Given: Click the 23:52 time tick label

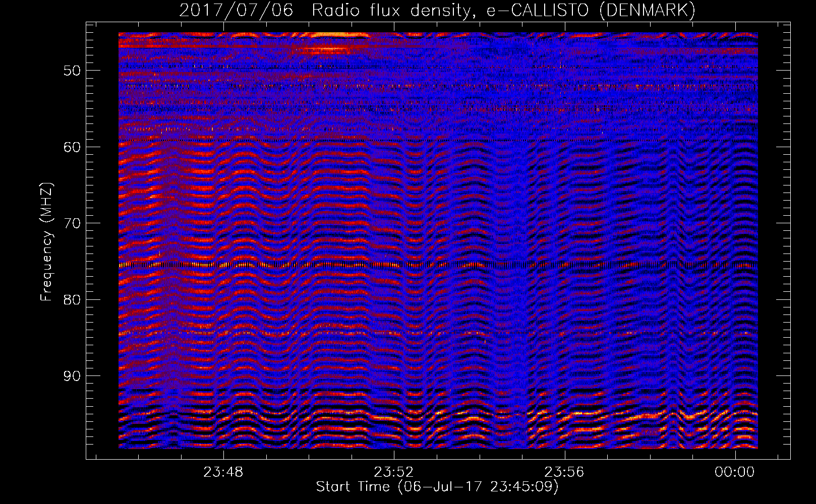Looking at the screenshot, I should [394, 472].
